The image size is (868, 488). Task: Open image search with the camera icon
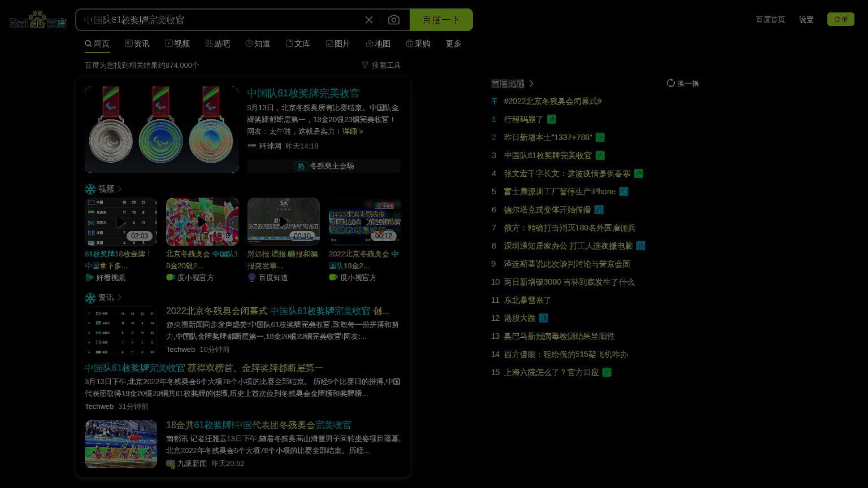point(394,20)
